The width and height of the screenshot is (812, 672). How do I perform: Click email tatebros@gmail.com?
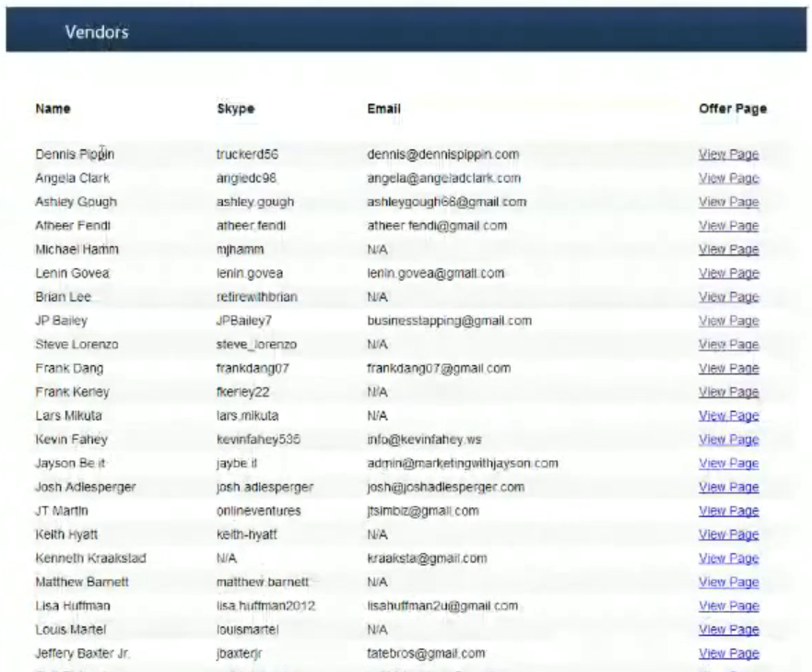pyautogui.click(x=426, y=654)
